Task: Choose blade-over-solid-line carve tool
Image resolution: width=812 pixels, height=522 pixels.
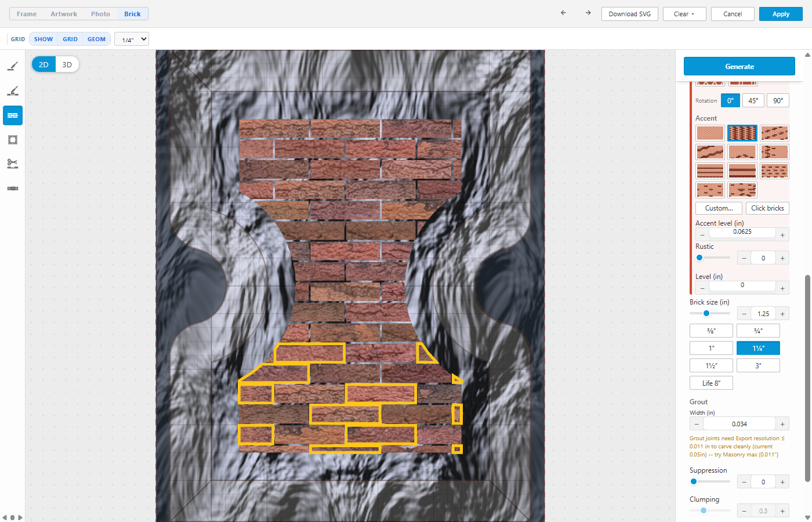Action: (13, 67)
